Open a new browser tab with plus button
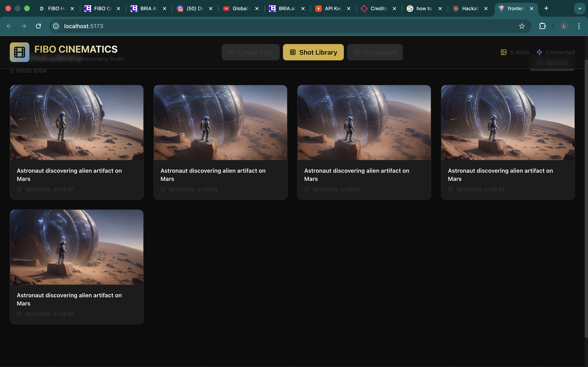This screenshot has width=588, height=367. tap(546, 9)
